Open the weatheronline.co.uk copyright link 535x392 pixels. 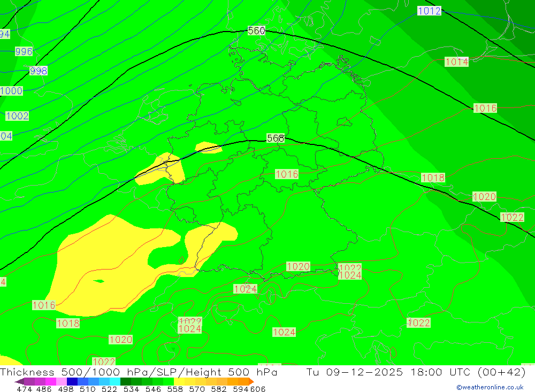coord(490,387)
